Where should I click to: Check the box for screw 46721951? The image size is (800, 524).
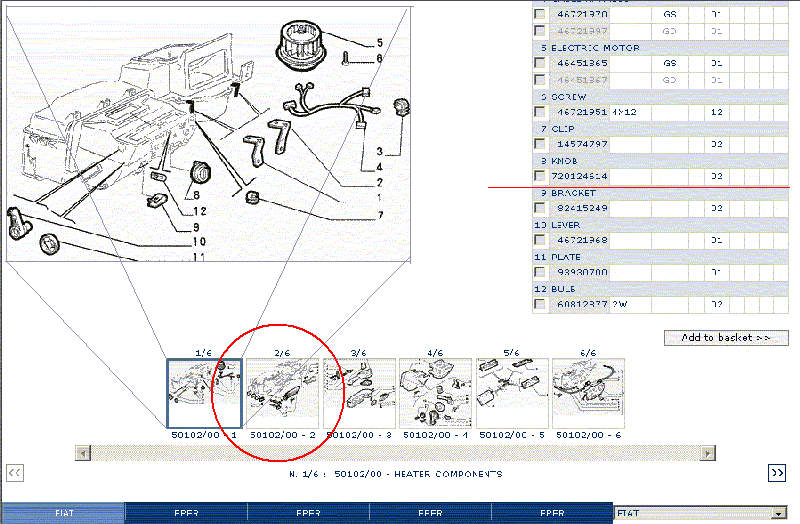[540, 112]
